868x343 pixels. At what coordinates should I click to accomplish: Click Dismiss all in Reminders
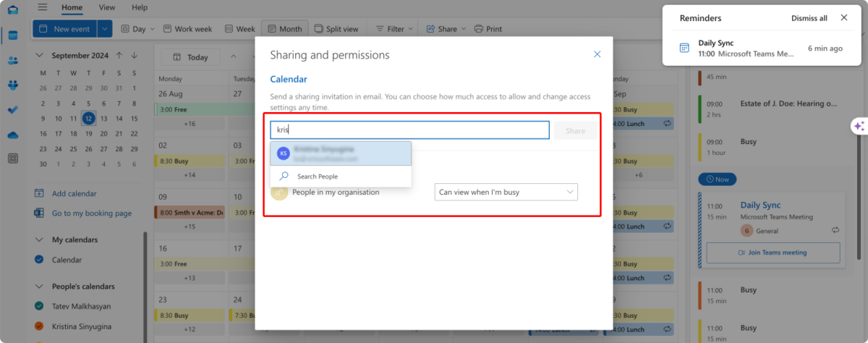click(809, 18)
